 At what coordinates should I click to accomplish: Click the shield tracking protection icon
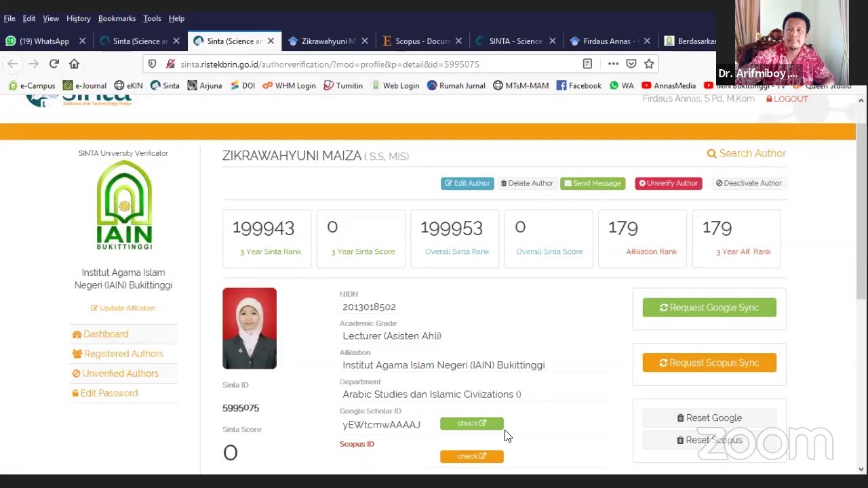(153, 64)
